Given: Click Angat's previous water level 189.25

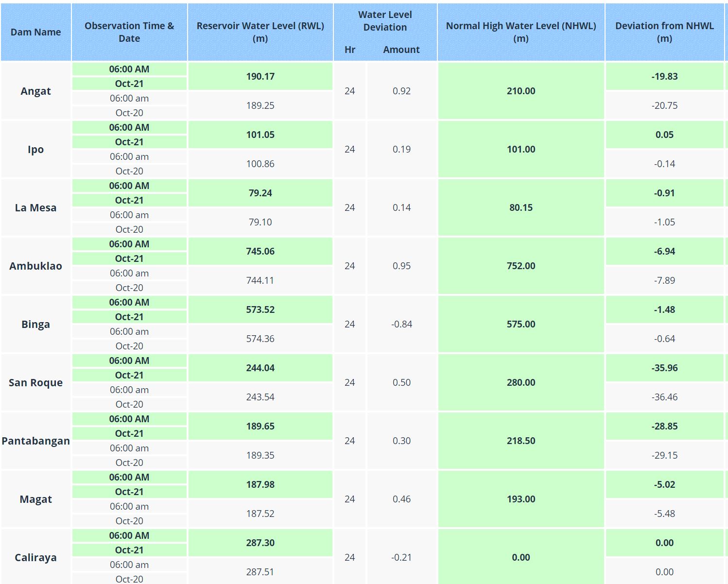Looking at the screenshot, I should (260, 105).
